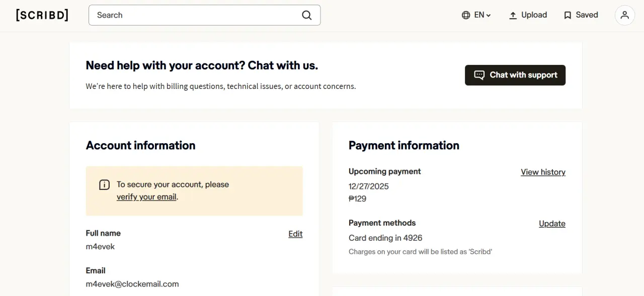This screenshot has height=296, width=644.
Task: Go to Saved items
Action: [x=581, y=15]
